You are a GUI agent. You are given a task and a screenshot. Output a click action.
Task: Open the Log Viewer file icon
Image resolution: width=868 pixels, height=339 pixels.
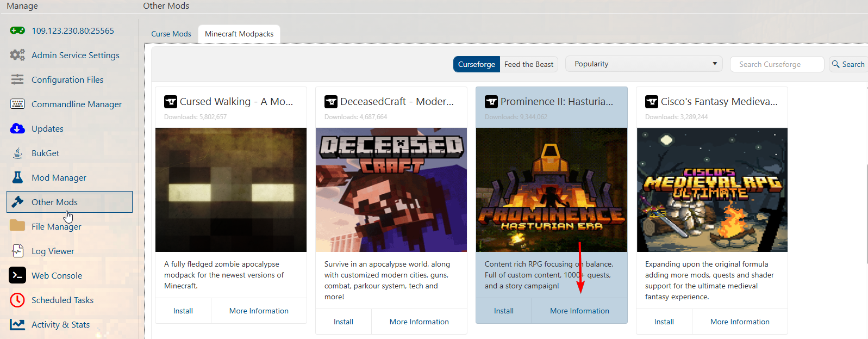point(17,251)
